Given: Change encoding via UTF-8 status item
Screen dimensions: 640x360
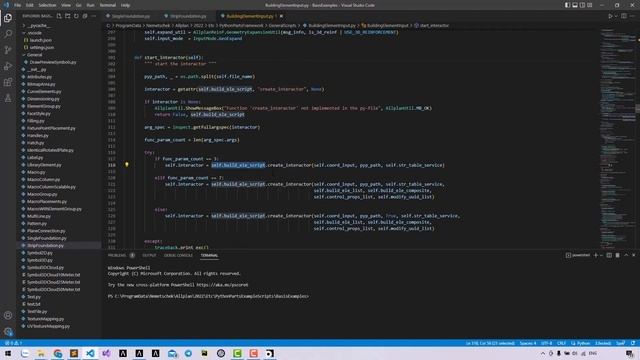Looking at the screenshot, I should pos(547,343).
